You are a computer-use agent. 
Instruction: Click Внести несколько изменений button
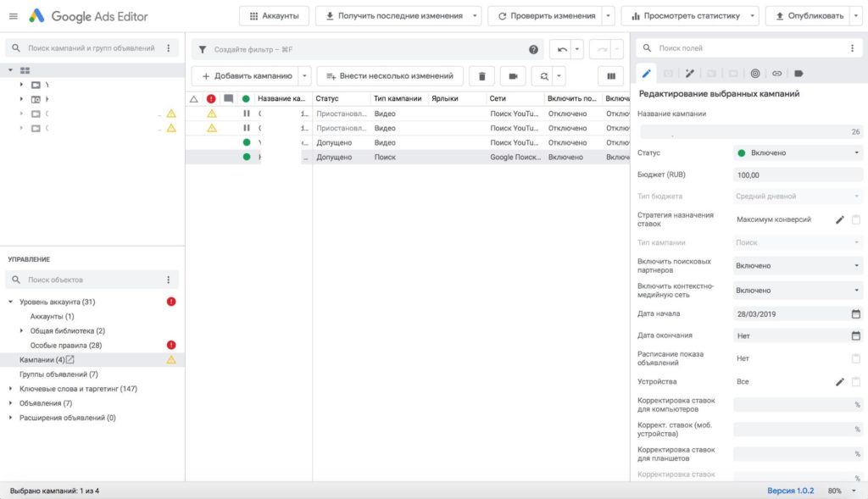[390, 76]
